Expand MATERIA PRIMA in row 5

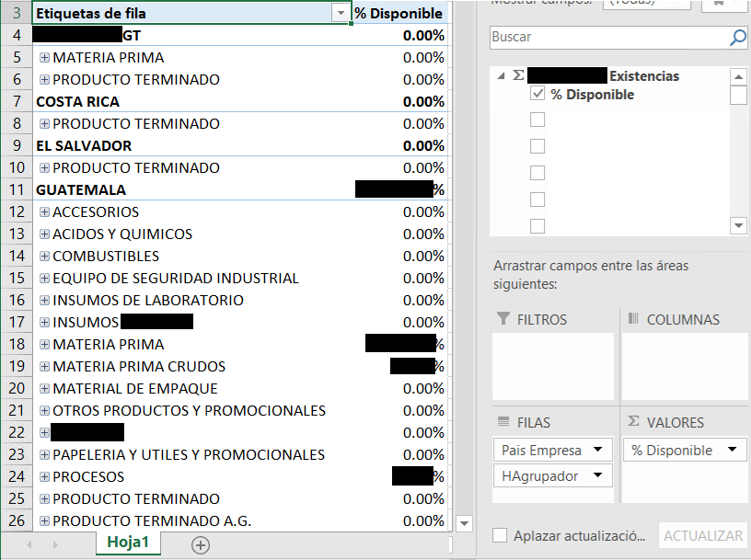click(44, 57)
